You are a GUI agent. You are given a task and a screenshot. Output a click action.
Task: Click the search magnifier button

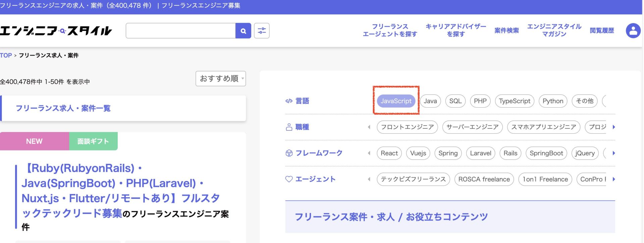pos(243,31)
